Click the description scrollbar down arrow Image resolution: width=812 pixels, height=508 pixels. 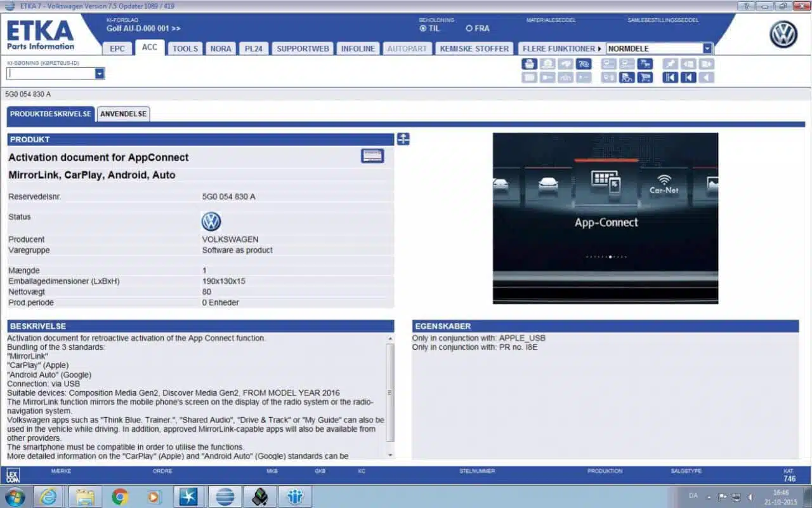(390, 455)
